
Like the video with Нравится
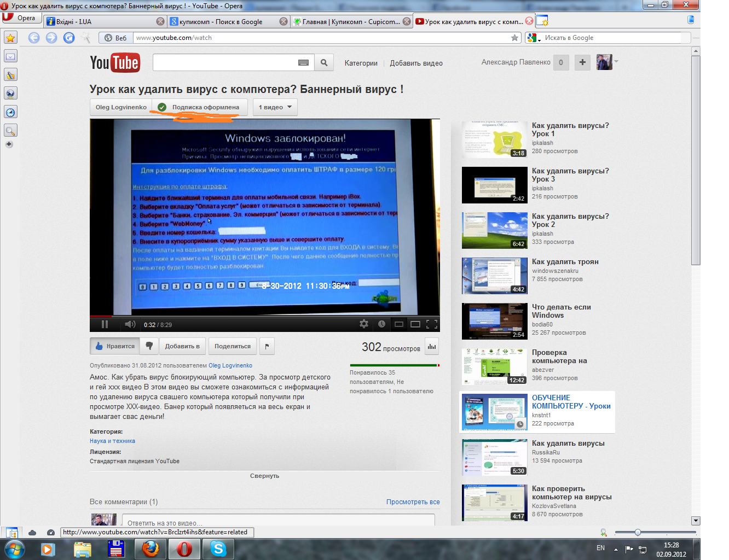(x=115, y=346)
